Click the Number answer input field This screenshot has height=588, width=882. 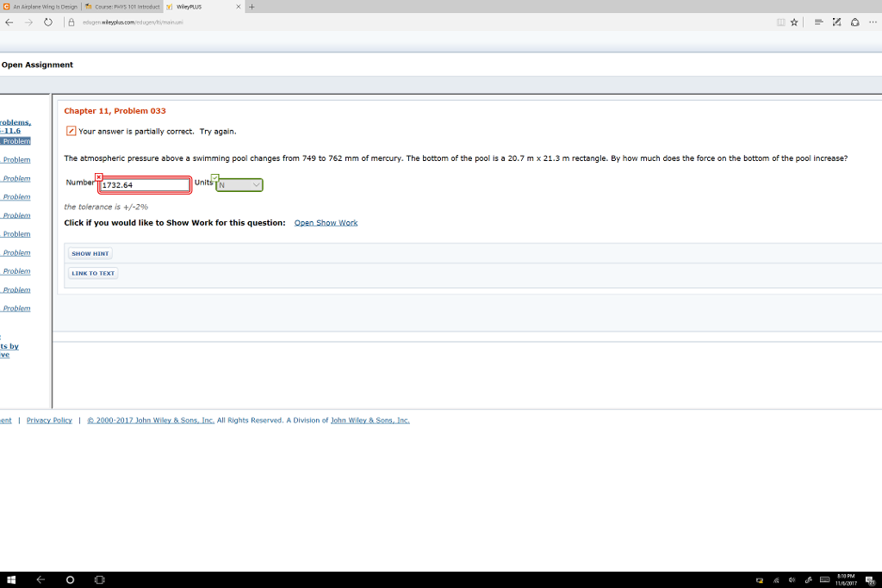[144, 184]
